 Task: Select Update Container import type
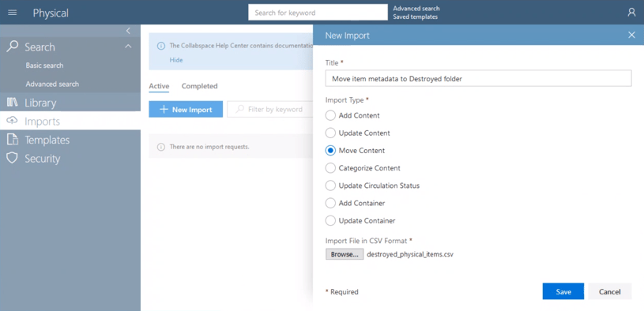point(330,221)
